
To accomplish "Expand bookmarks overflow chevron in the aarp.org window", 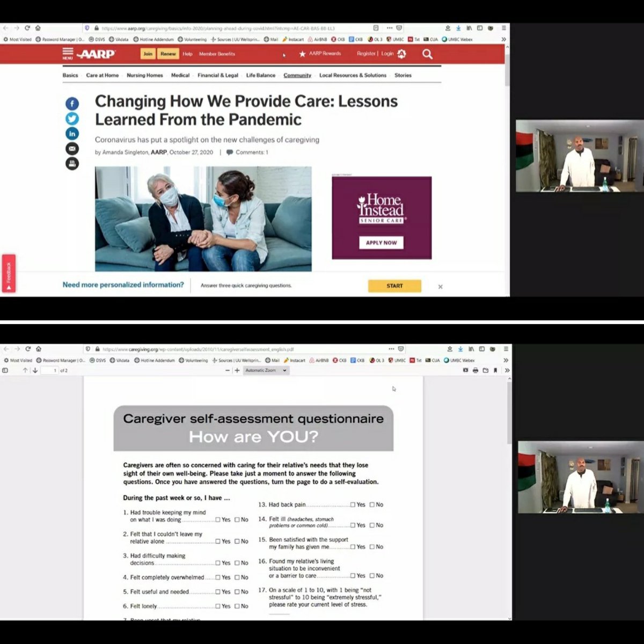I will click(x=503, y=39).
